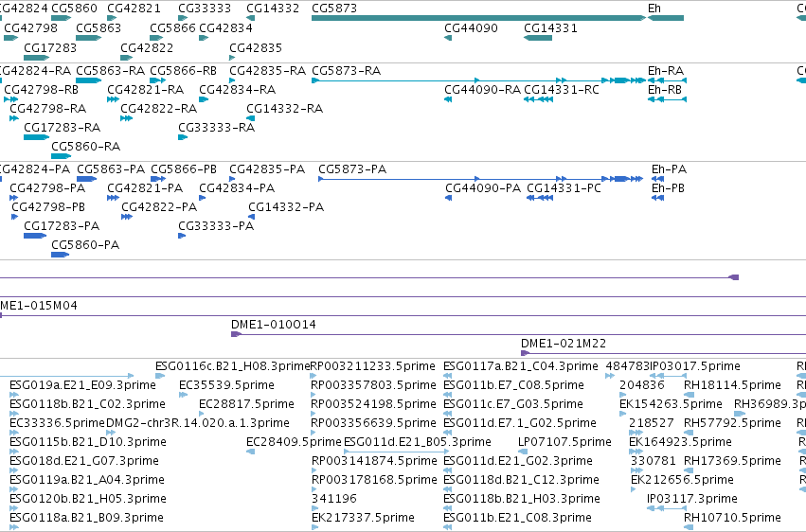Image resolution: width=806 pixels, height=532 pixels.
Task: Select the CG44090 gene label
Action: click(471, 27)
